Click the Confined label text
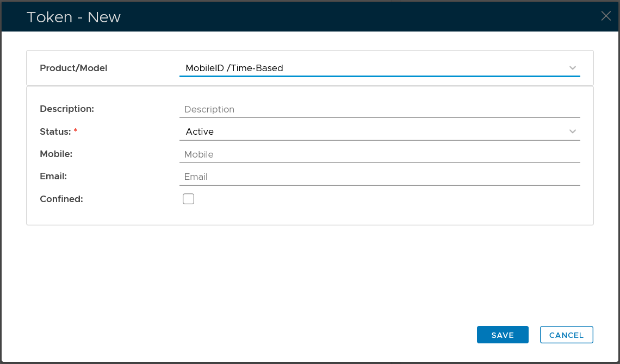The image size is (620, 364). pyautogui.click(x=61, y=199)
